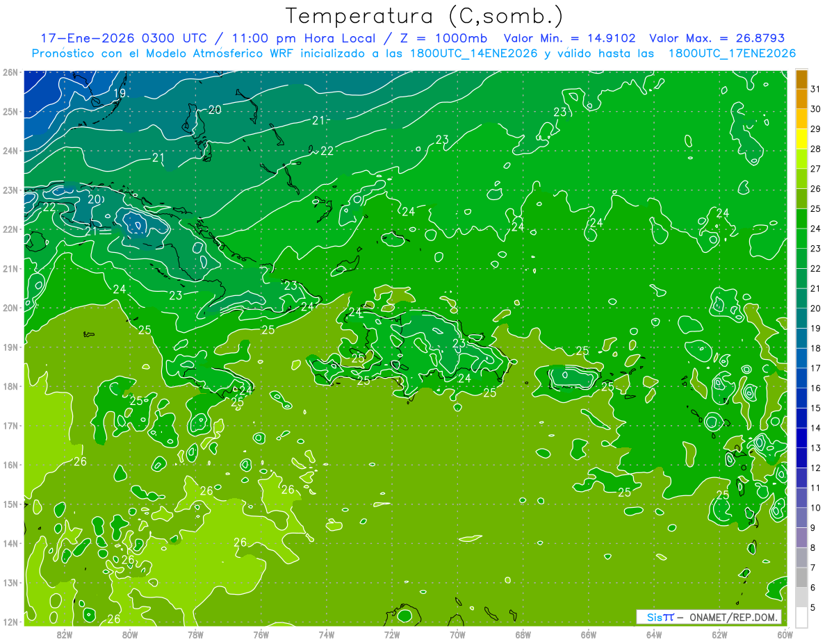Click the legend value 11 on color scale
834x644 pixels.
(x=816, y=488)
